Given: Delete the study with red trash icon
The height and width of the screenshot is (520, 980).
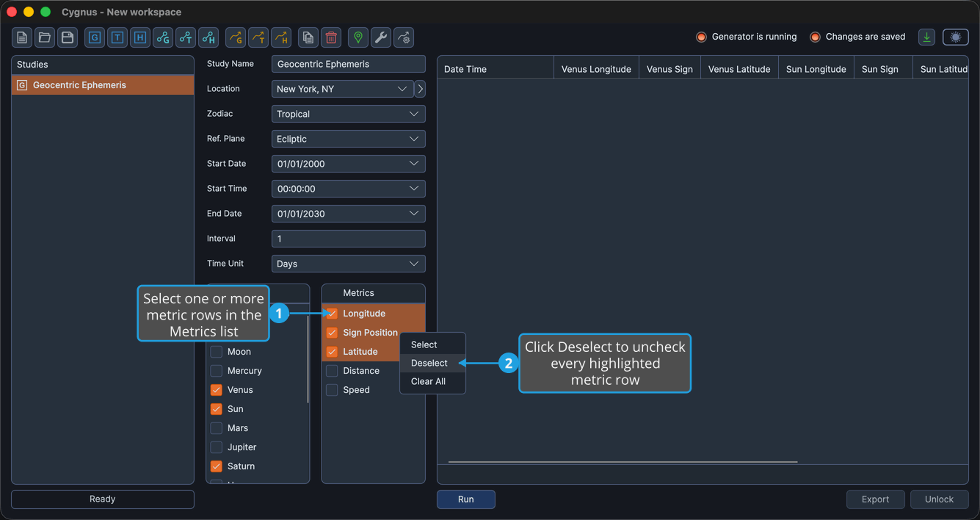Looking at the screenshot, I should pyautogui.click(x=331, y=37).
